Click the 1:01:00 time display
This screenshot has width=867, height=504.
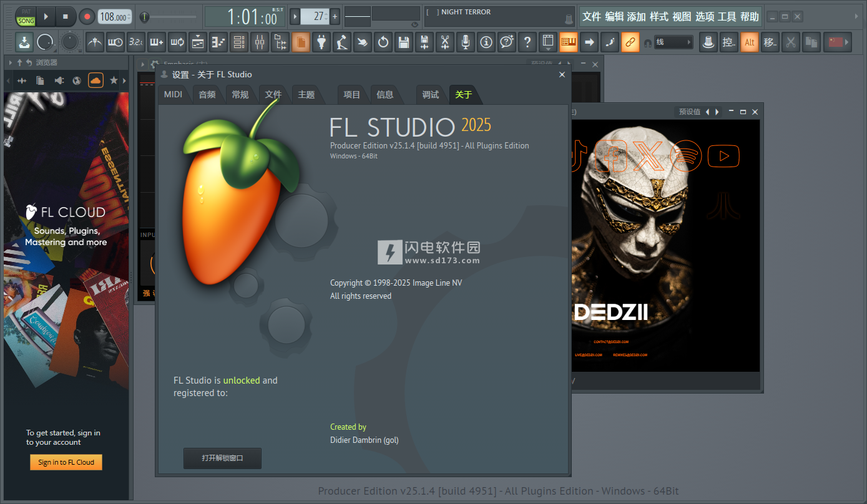coord(245,17)
